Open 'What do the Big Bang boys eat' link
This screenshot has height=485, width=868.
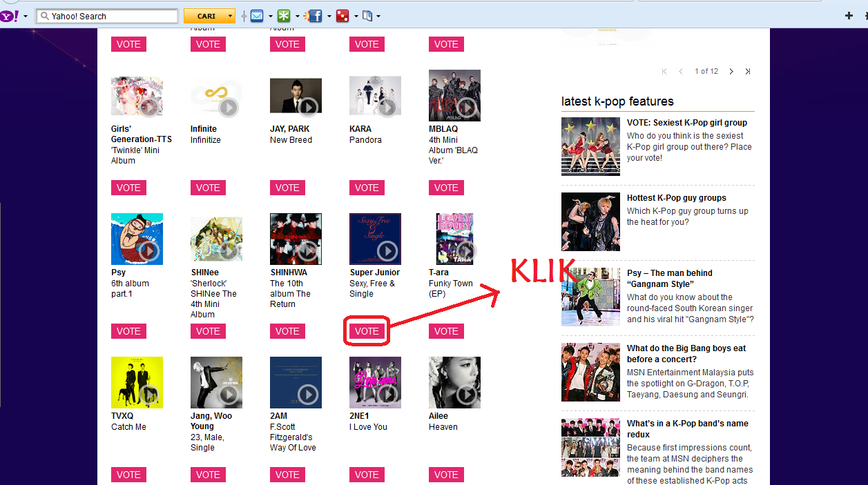tap(686, 354)
